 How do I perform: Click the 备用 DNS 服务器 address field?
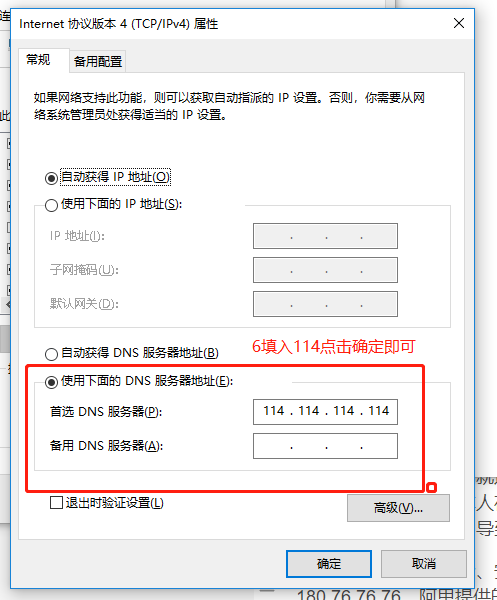[325, 446]
